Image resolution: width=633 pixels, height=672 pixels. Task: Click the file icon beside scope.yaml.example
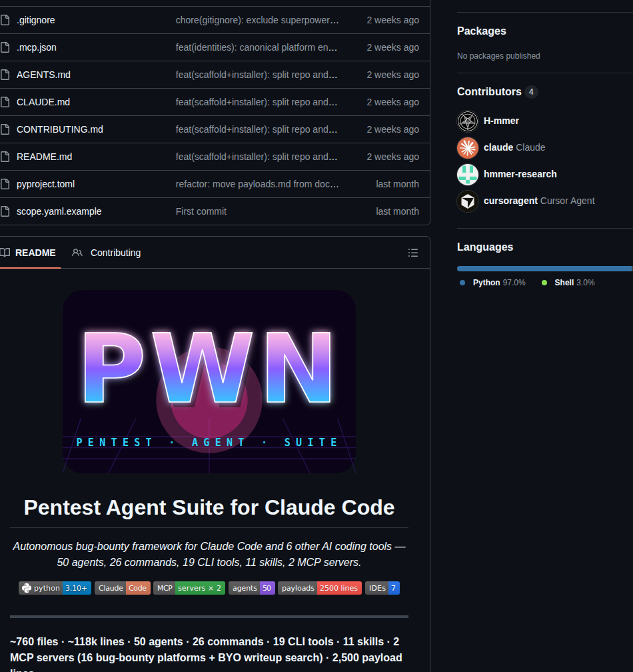coord(5,211)
